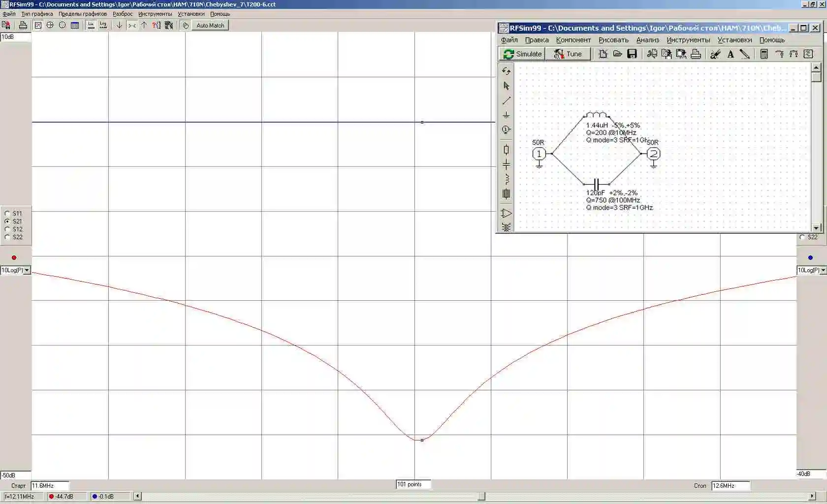Viewport: 827px width, 504px height.
Task: Open Рисовать menu in schematic window
Action: pyautogui.click(x=613, y=40)
